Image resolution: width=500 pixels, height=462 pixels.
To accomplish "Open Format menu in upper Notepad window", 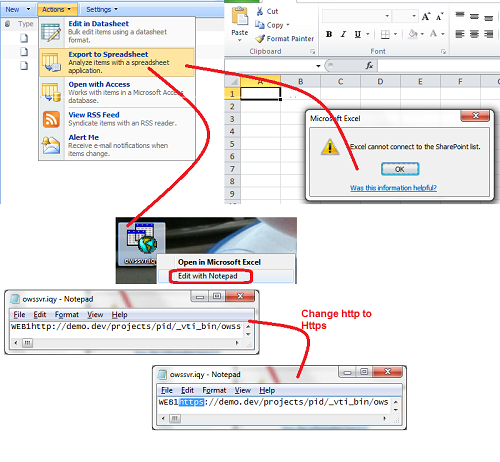I will [67, 315].
